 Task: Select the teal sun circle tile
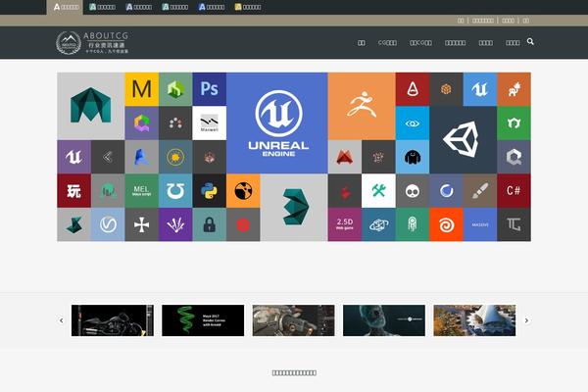click(175, 157)
